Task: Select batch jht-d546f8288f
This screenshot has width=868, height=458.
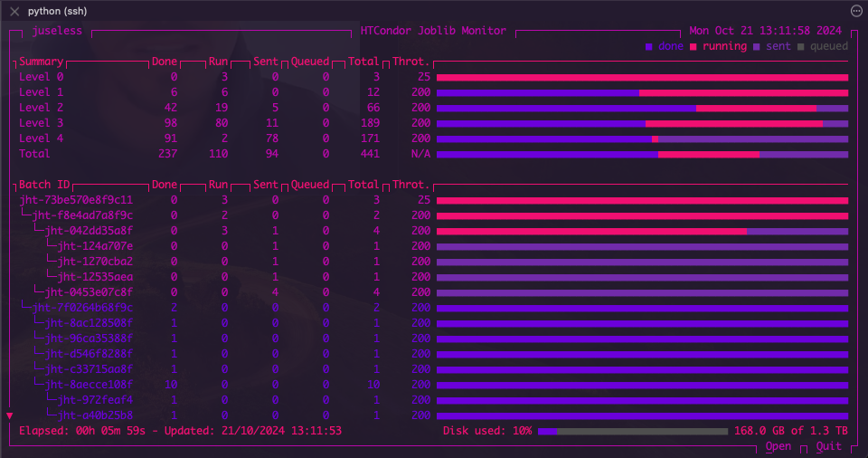Action: tap(89, 354)
